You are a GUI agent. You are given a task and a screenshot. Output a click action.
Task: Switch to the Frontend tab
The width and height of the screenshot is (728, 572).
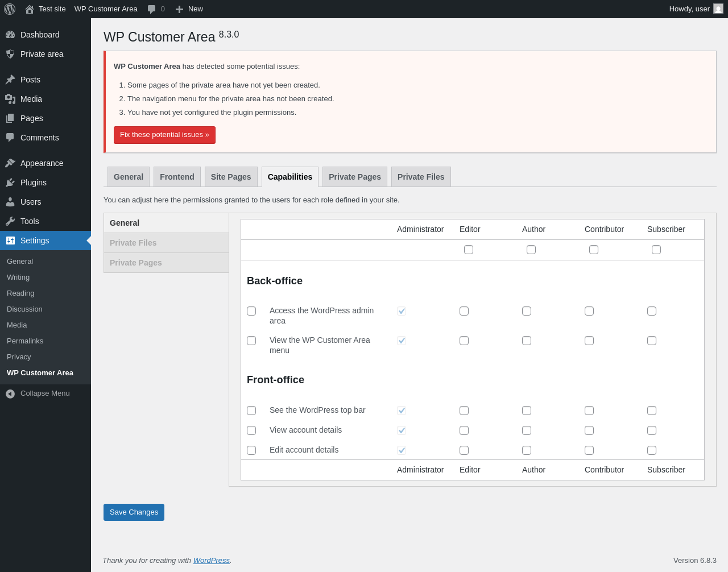177,177
